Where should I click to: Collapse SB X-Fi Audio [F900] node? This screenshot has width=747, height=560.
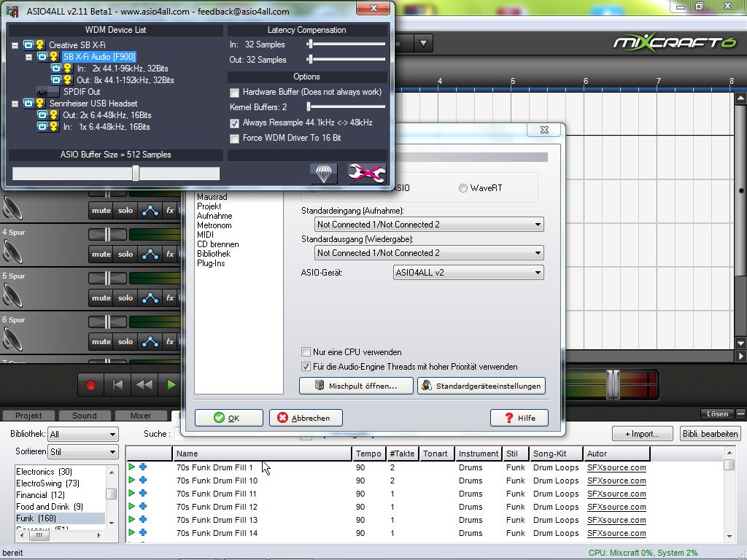point(28,57)
